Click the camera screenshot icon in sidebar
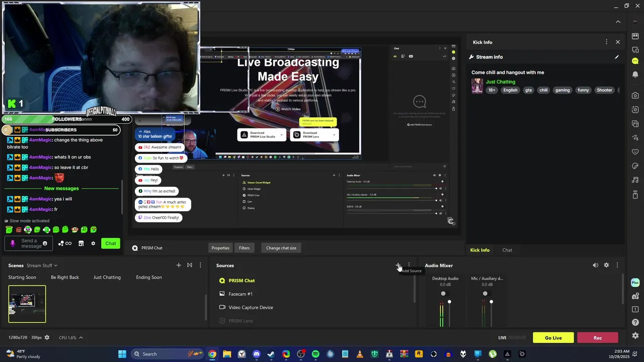Viewport: 644px width, 362px height. 635,96
